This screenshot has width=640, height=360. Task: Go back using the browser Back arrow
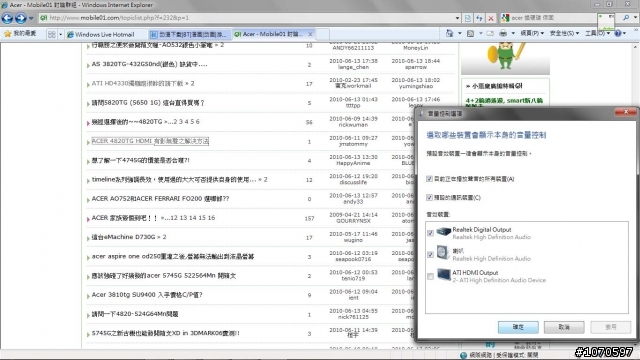tap(7, 18)
